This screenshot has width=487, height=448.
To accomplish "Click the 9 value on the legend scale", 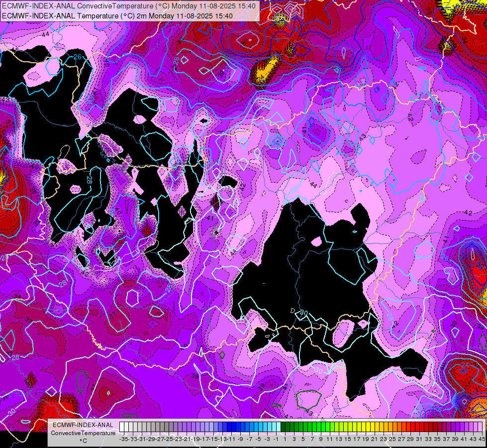I will pyautogui.click(x=321, y=439).
